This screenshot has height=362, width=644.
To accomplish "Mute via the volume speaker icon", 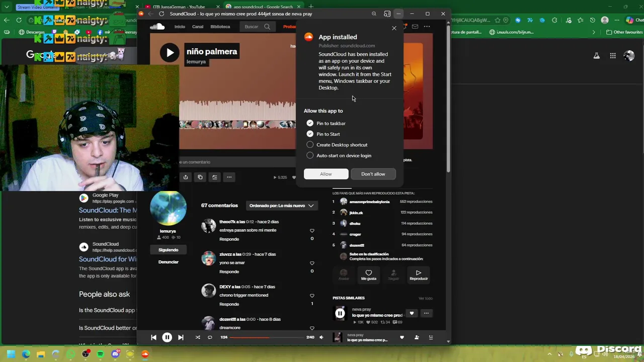I will 321,337.
